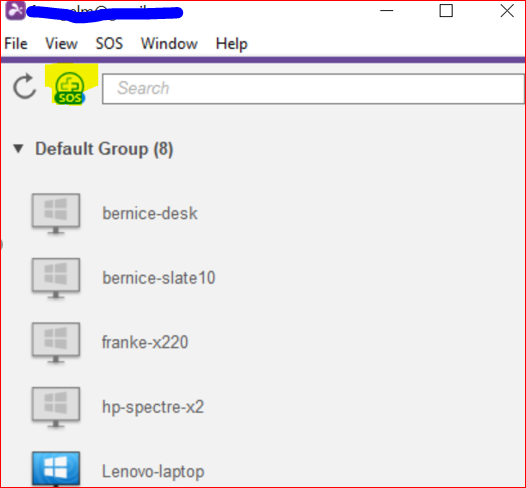Select the hp-spectre-x2 monitor icon
The width and height of the screenshot is (526, 488).
[56, 407]
